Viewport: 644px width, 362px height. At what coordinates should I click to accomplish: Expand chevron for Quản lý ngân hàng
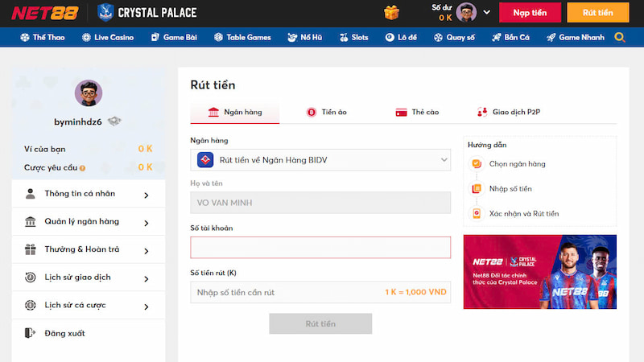(147, 223)
